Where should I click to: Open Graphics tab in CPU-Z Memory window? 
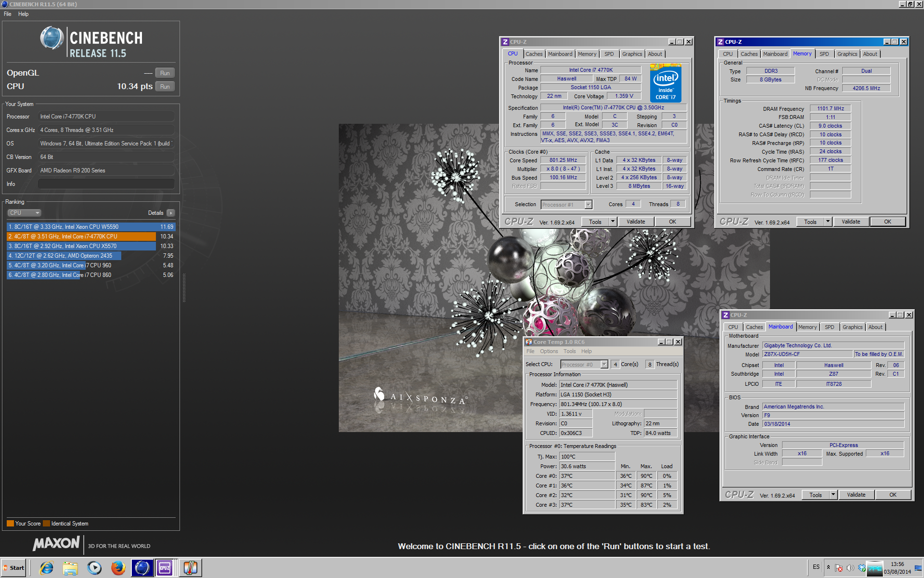[x=847, y=54]
